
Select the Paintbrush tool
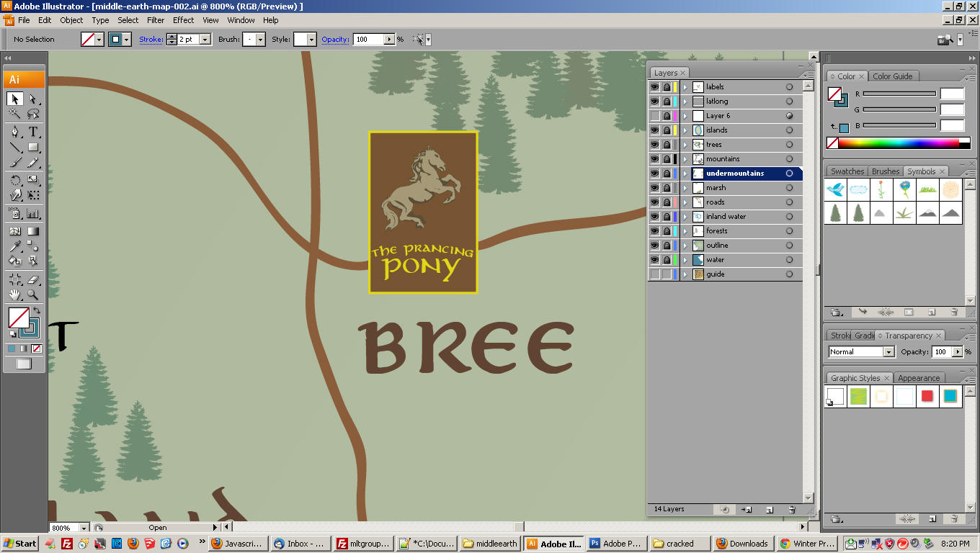(15, 163)
